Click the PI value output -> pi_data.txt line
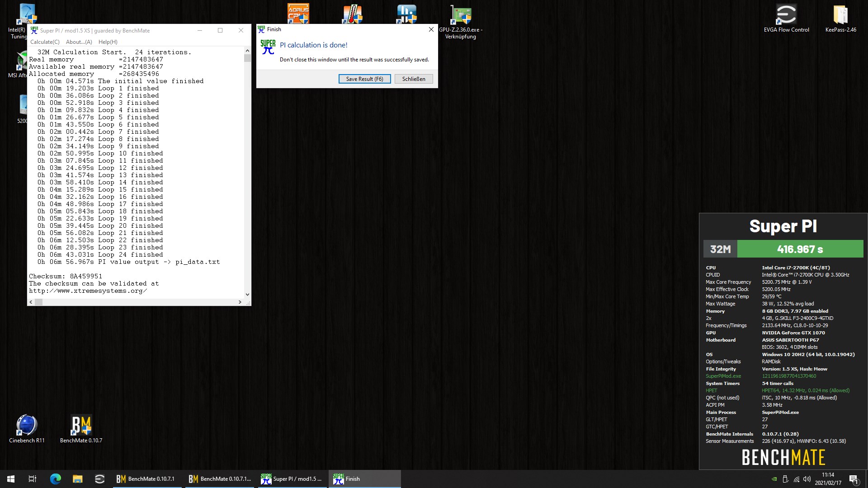 [128, 262]
